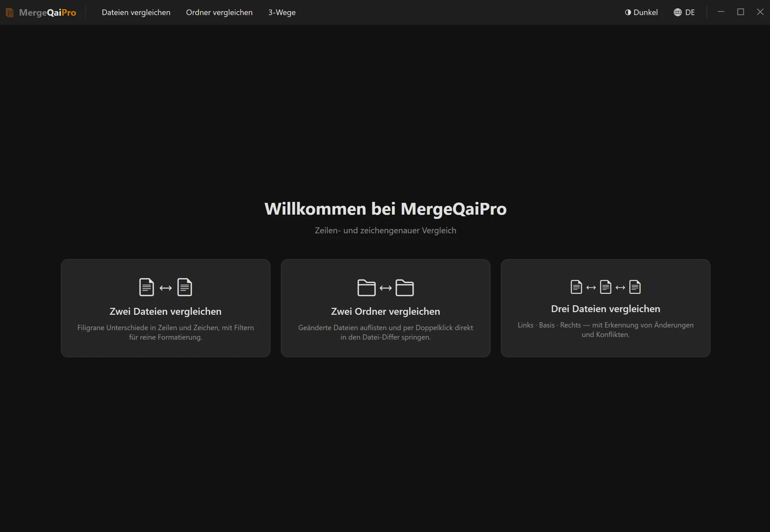Click the three-documents compare icon
770x532 pixels.
coord(605,287)
